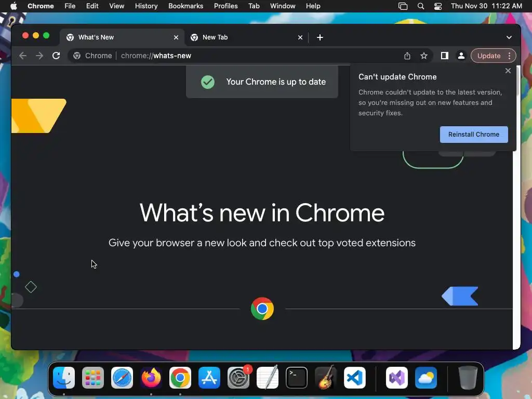This screenshot has height=399, width=532.
Task: Open the share page icon
Action: coord(407,56)
